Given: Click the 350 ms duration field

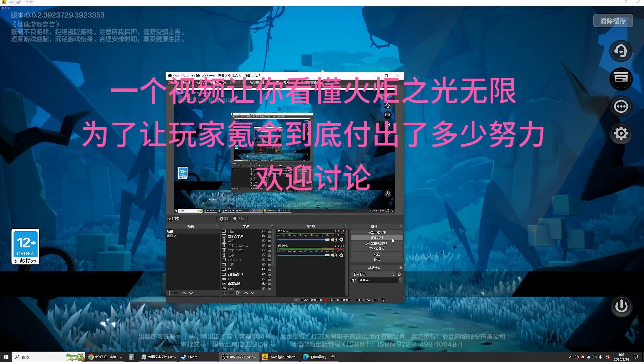Looking at the screenshot, I should coord(378,280).
